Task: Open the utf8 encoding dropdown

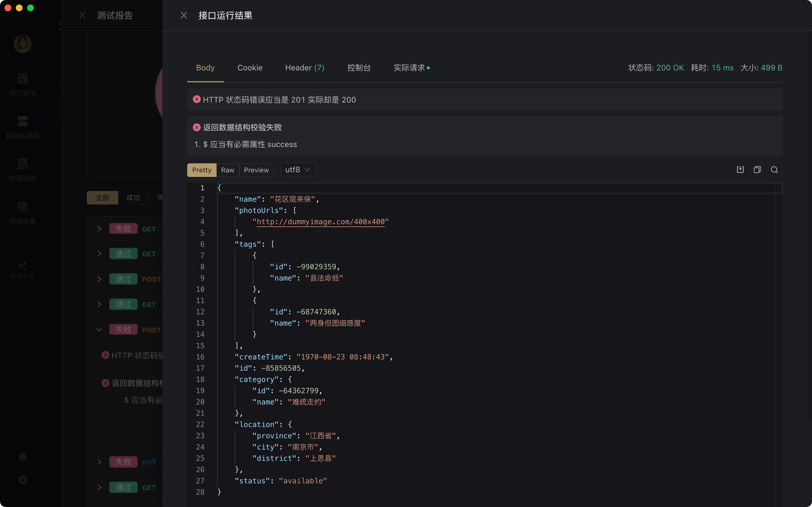Action: coord(298,170)
